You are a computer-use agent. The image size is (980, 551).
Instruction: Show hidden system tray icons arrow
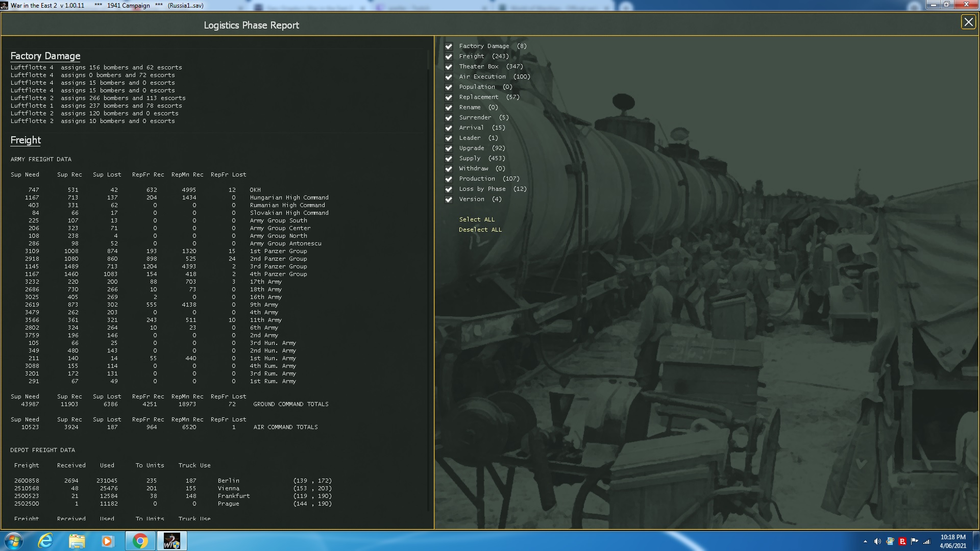(865, 541)
